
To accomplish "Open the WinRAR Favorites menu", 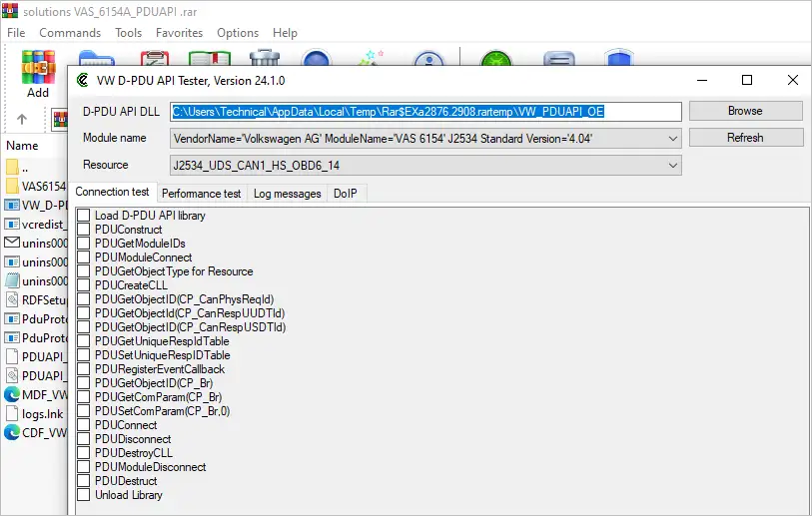I will (179, 33).
